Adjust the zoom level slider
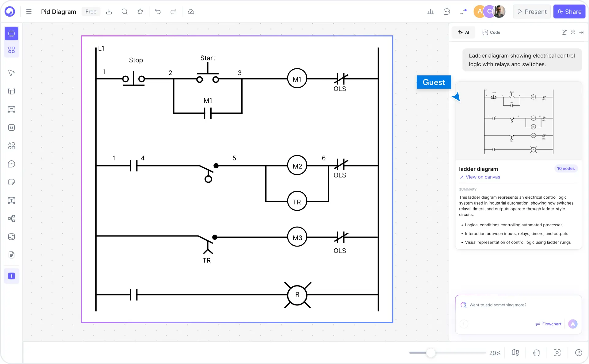The image size is (589, 364). coord(431,353)
